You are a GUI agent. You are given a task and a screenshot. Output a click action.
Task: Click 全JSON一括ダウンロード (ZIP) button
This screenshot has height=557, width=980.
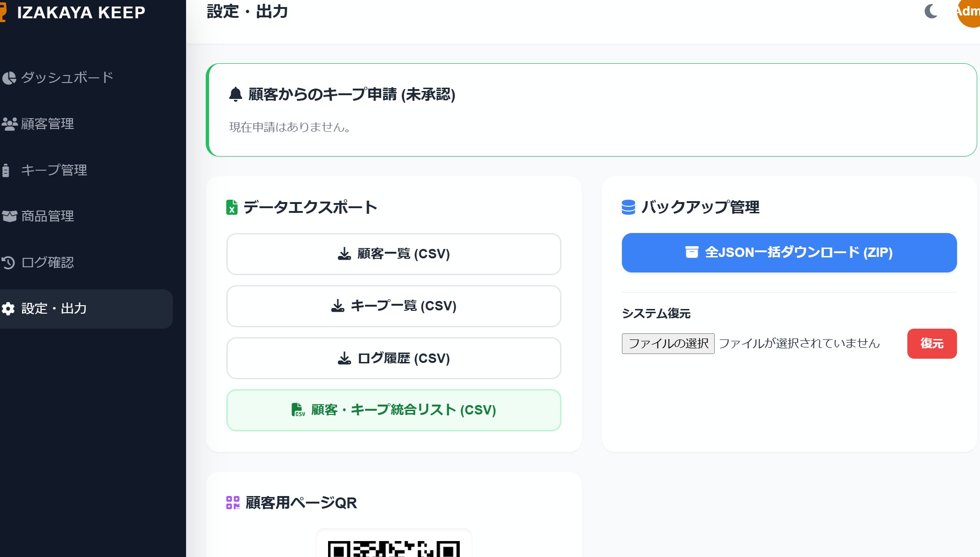[x=789, y=253]
